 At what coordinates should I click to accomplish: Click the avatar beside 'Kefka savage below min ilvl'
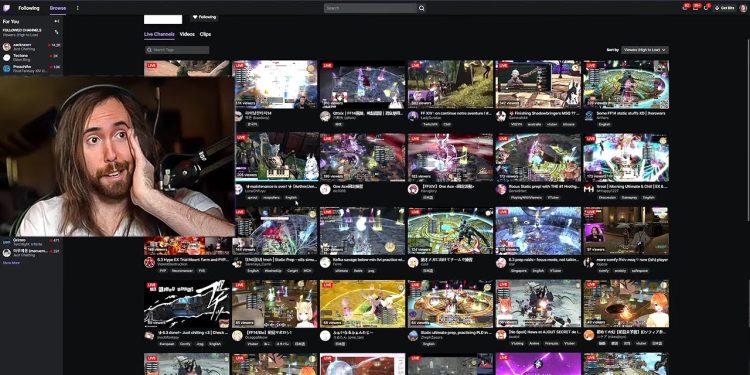click(325, 262)
